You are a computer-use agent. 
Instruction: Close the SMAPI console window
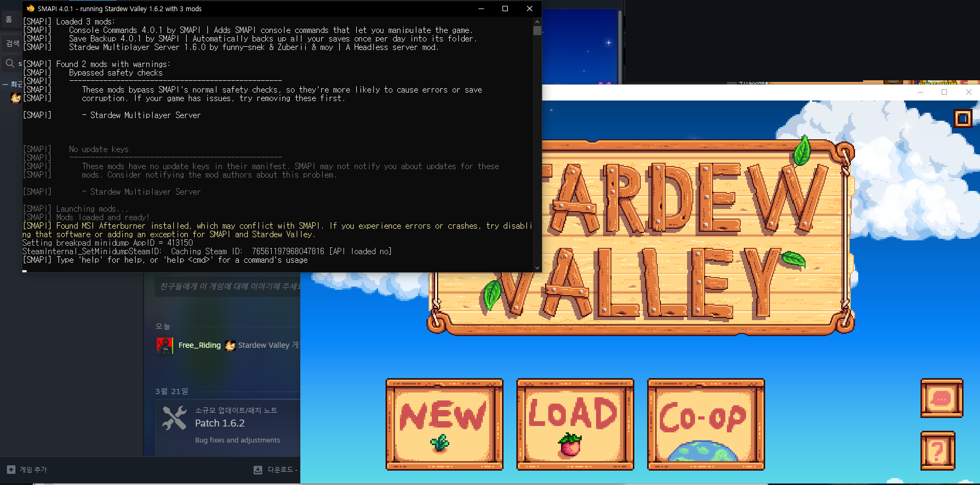530,9
